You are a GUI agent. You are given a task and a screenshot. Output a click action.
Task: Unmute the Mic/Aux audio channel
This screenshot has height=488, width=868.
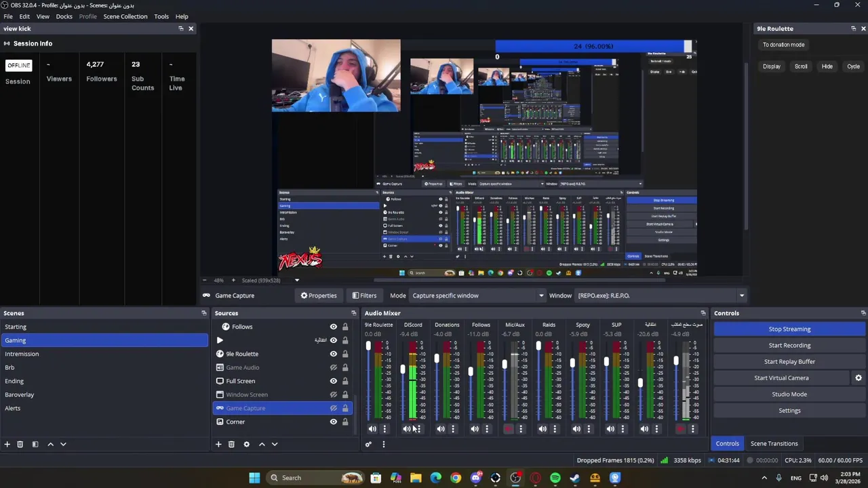pos(509,428)
